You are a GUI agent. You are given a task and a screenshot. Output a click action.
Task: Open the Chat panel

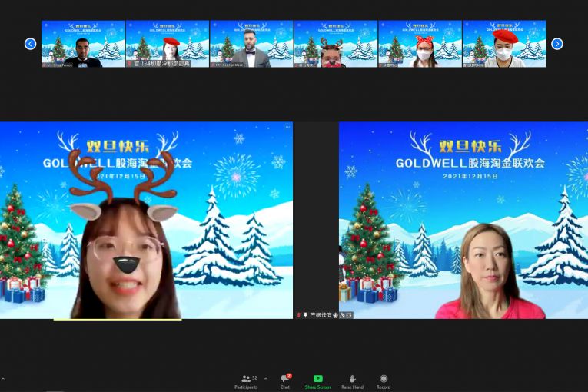[x=285, y=382]
